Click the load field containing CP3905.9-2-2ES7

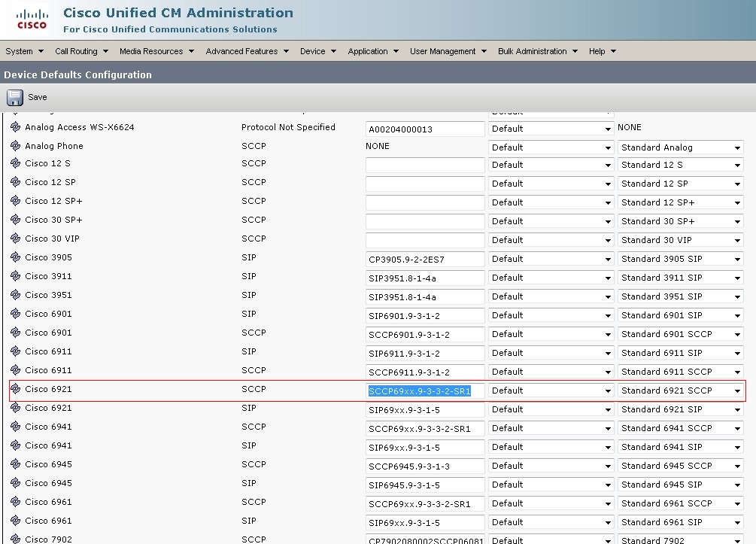point(425,259)
